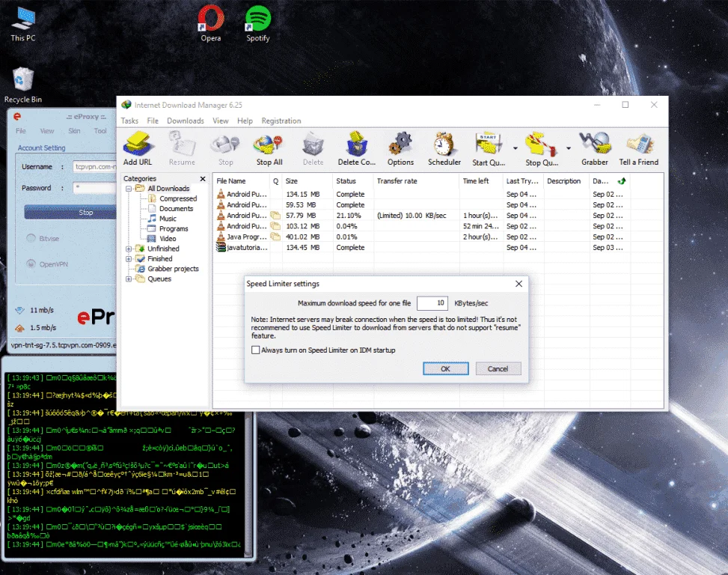Sort by the Time left column header
Screen dimensions: 728x575
coord(481,181)
